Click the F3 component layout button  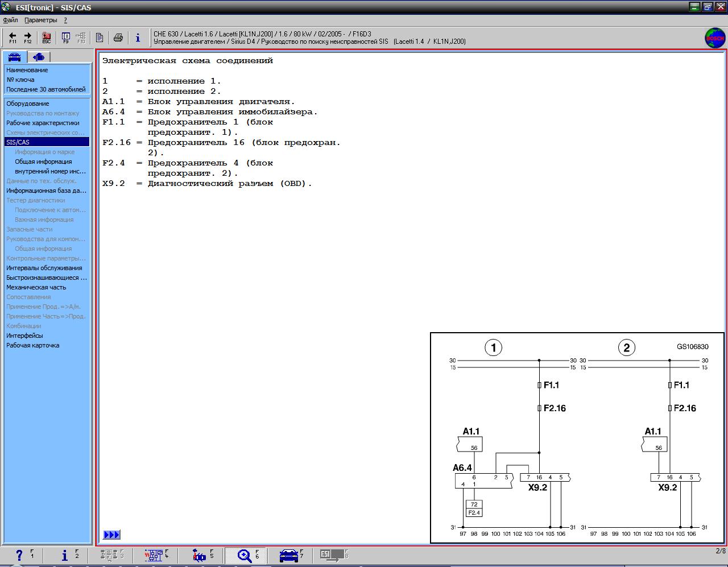point(111,556)
